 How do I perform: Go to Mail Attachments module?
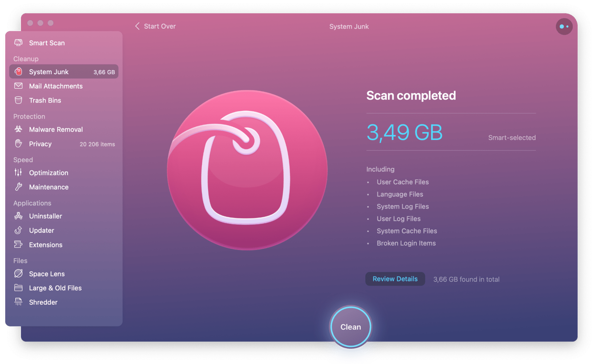point(64,86)
